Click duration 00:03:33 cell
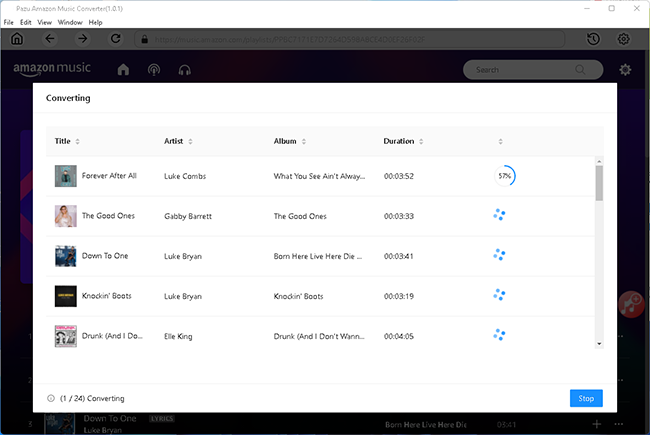This screenshot has height=435, width=650. [x=399, y=216]
